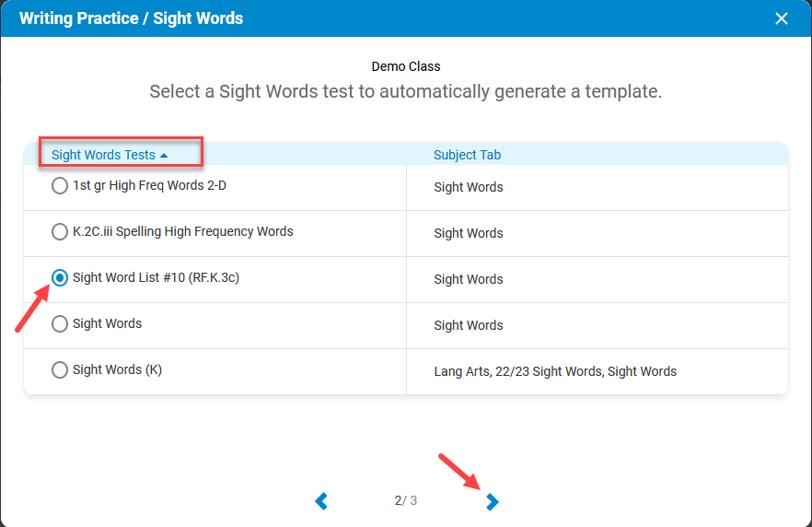812x527 pixels.
Task: Select the K.2C.iii Spelling High Frequency radio button
Action: (60, 232)
